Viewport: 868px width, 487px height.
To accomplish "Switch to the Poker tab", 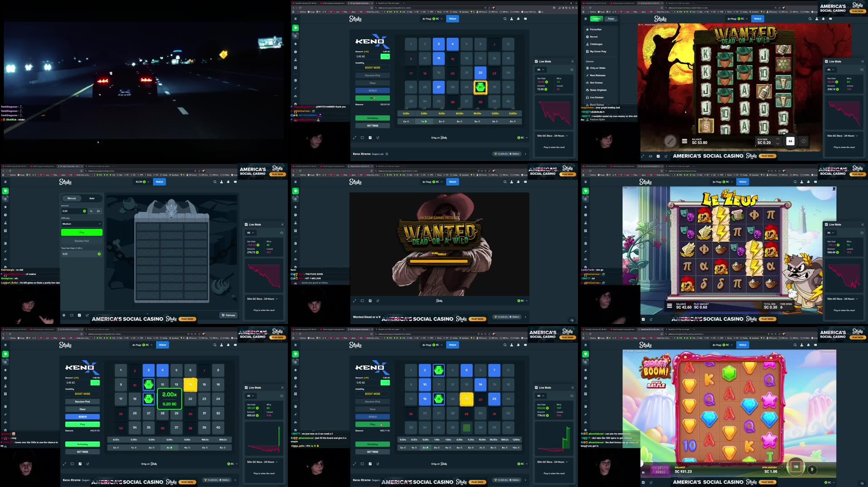I will (611, 19).
